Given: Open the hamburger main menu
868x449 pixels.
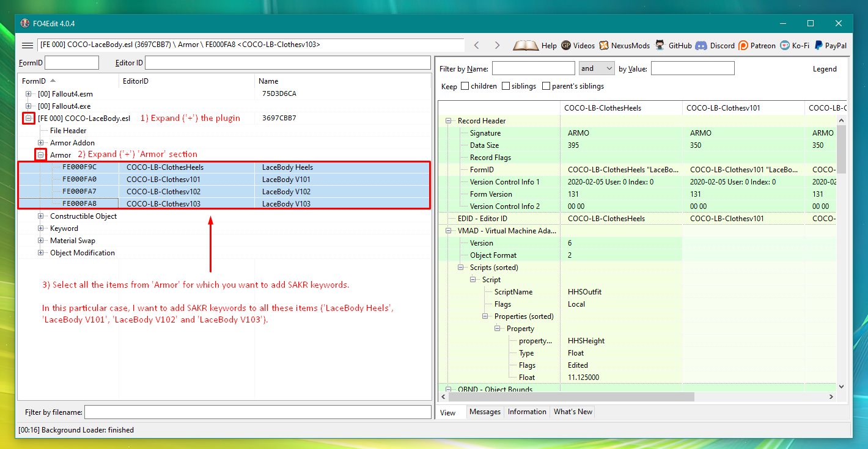Looking at the screenshot, I should pyautogui.click(x=28, y=45).
